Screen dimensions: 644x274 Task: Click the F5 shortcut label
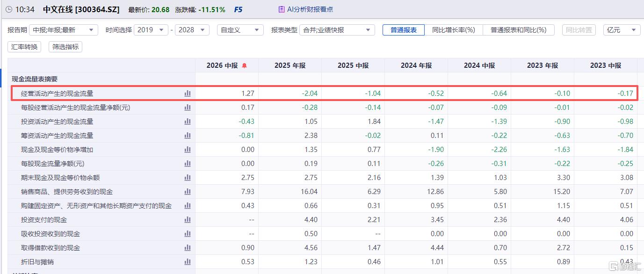pyautogui.click(x=238, y=9)
